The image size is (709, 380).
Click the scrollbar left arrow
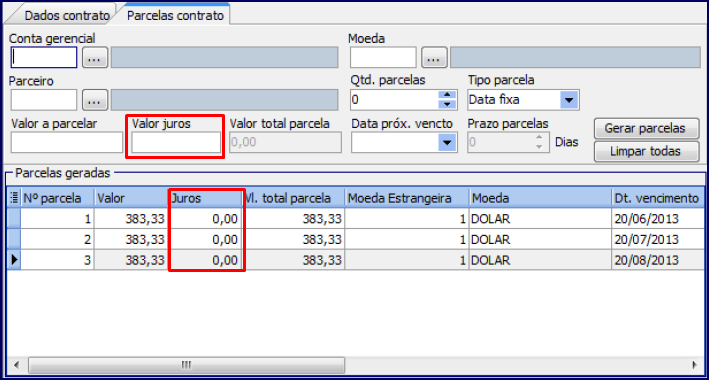[16, 365]
